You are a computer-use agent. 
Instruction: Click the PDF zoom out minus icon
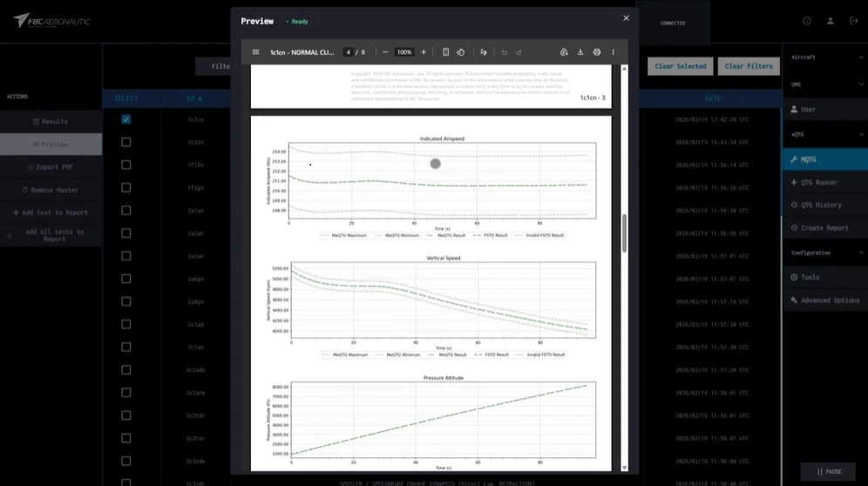(x=385, y=52)
